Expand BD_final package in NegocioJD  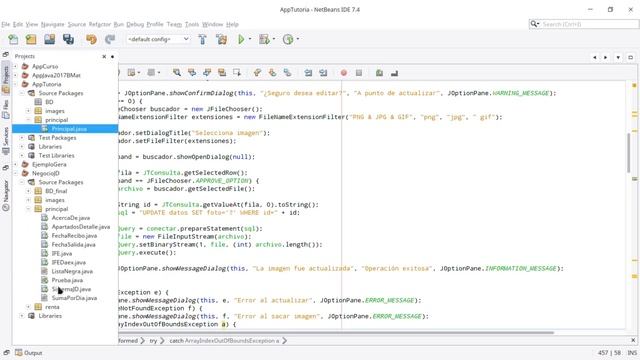point(28,191)
